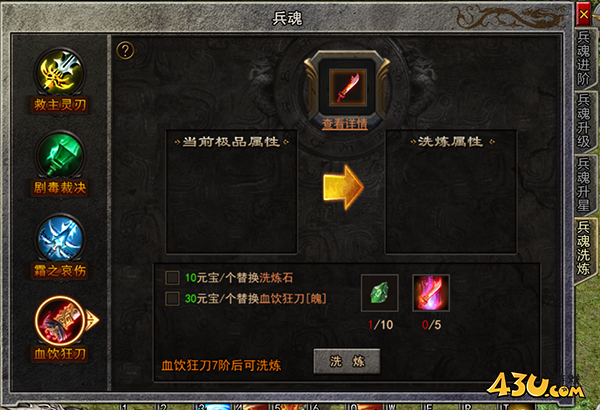
Task: Select the 救主灵刃 weapon soul icon
Action: coord(60,72)
